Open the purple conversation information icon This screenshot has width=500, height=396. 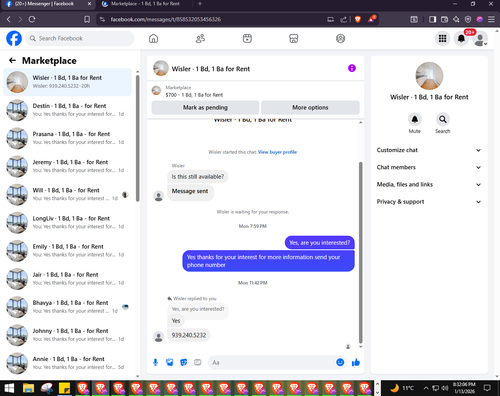click(x=352, y=68)
